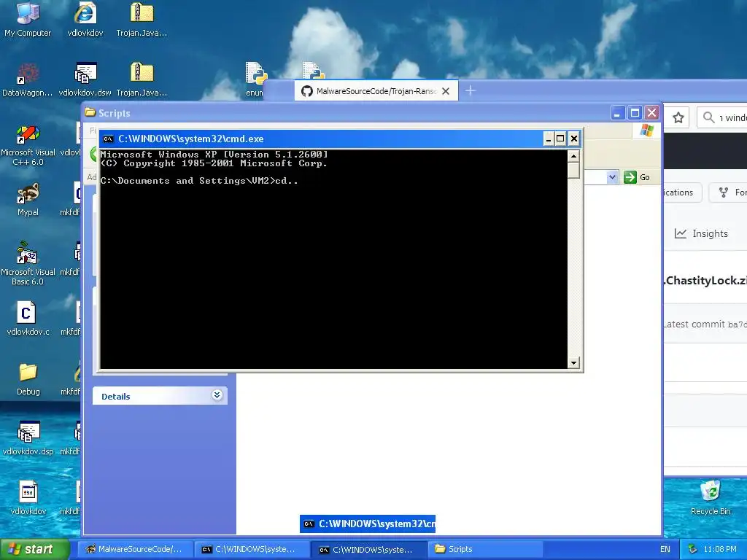Viewport: 747px width, 560px height.
Task: Switch to first cmd.exe taskbar button
Action: pyautogui.click(x=252, y=549)
